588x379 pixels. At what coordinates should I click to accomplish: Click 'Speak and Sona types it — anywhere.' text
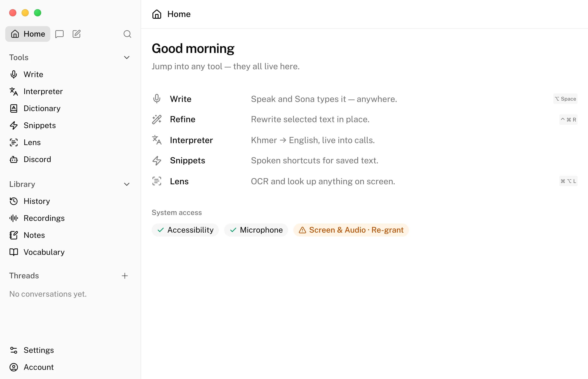point(324,99)
